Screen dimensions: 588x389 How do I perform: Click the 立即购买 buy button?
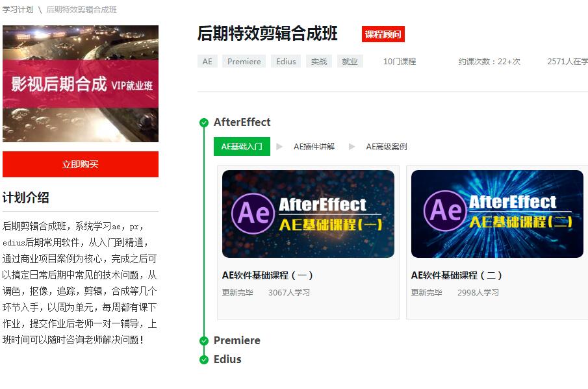(x=81, y=164)
